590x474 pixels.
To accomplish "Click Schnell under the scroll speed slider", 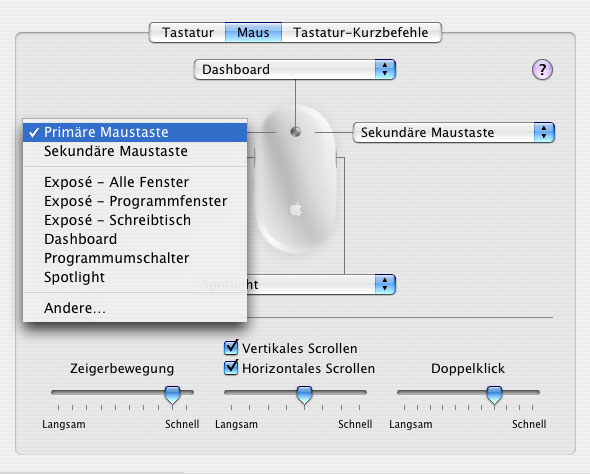I will 355,424.
